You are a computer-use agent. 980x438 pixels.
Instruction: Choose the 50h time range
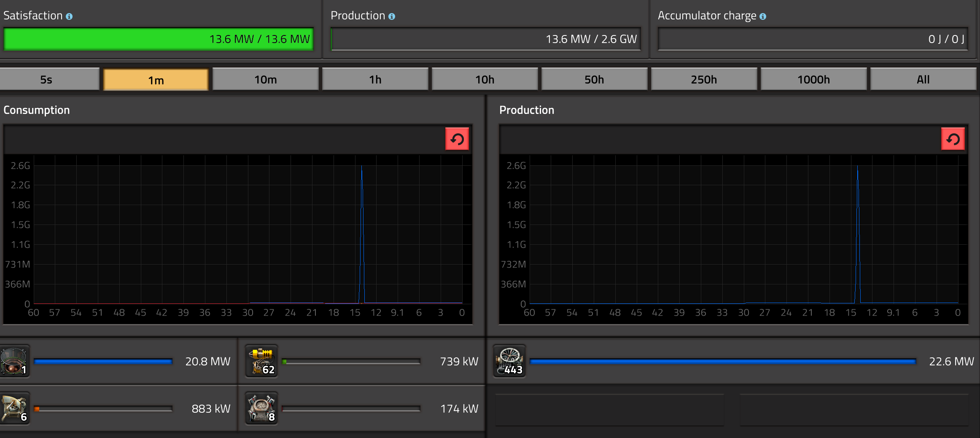coord(595,79)
